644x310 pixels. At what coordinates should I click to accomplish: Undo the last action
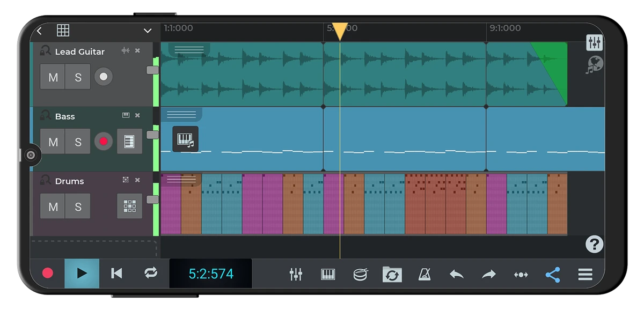pos(457,275)
